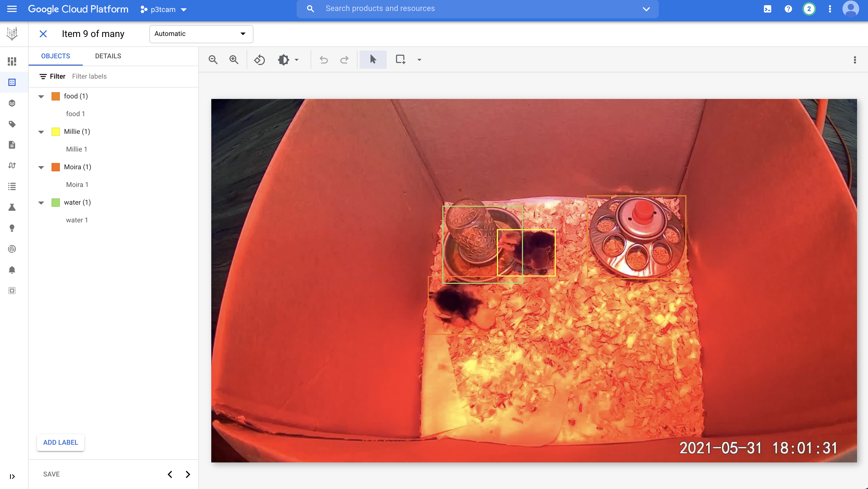The width and height of the screenshot is (868, 489).
Task: Select the pointer selection tool
Action: click(373, 60)
